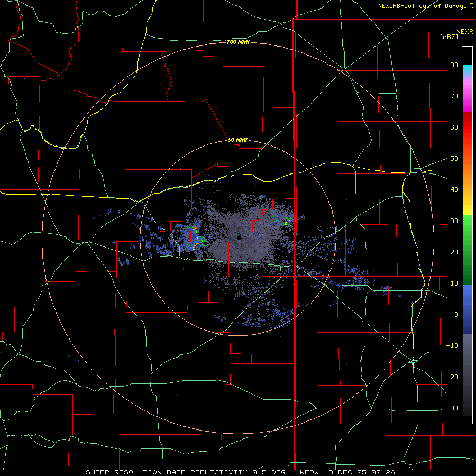Click the KFDX station identifier in caption
476x476 pixels.
point(309,472)
